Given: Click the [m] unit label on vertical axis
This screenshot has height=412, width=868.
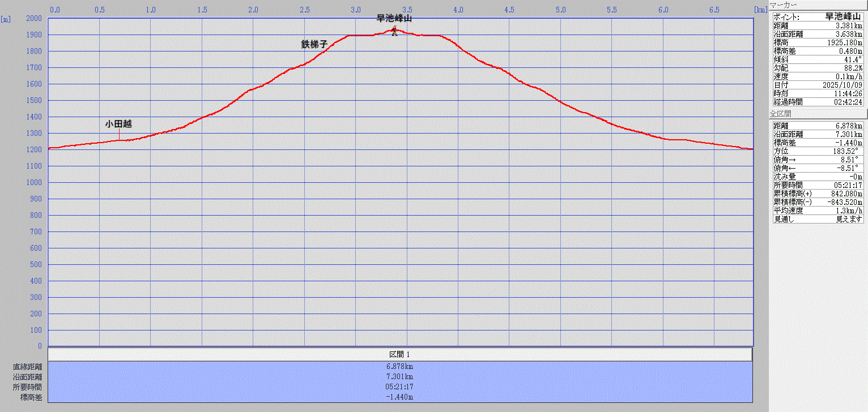Looking at the screenshot, I should click(6, 19).
